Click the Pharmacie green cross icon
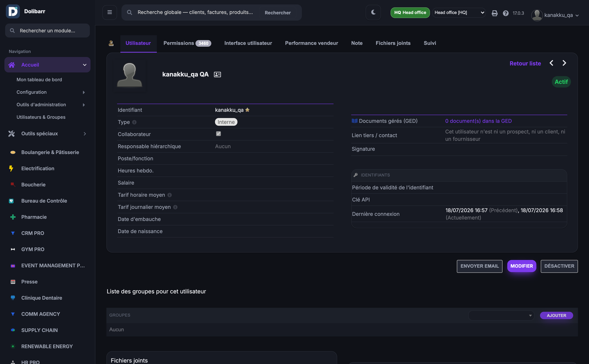The height and width of the screenshot is (364, 589). (x=13, y=217)
